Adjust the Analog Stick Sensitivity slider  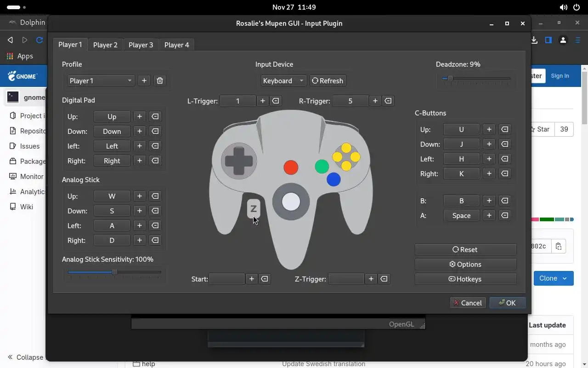pyautogui.click(x=114, y=272)
